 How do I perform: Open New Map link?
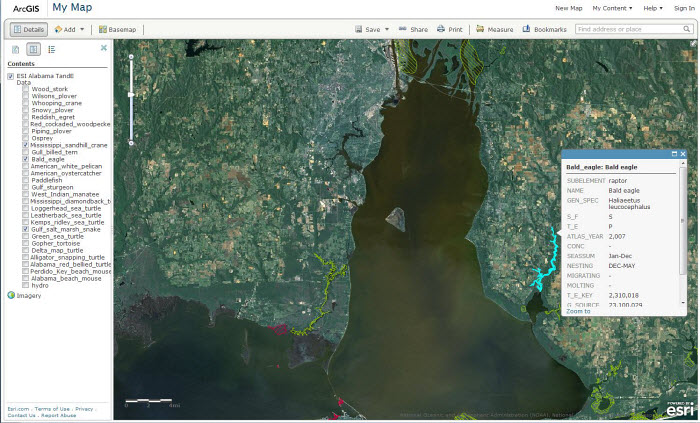(569, 8)
